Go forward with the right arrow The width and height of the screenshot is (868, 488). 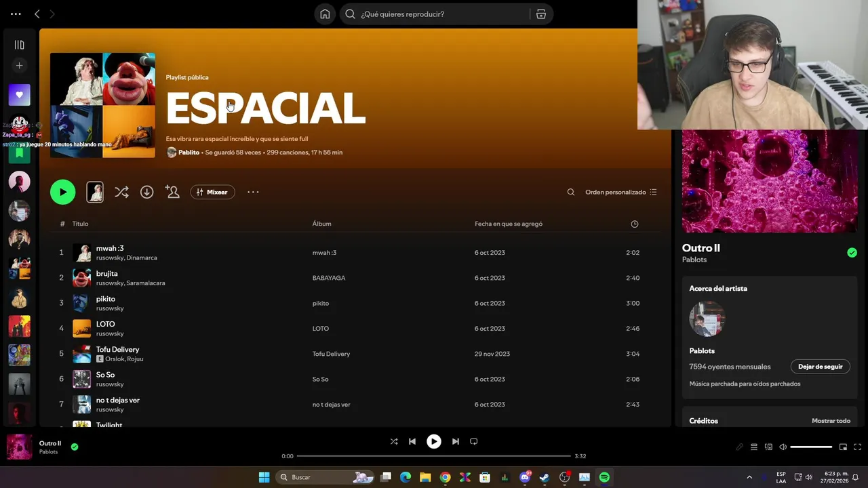pyautogui.click(x=52, y=14)
